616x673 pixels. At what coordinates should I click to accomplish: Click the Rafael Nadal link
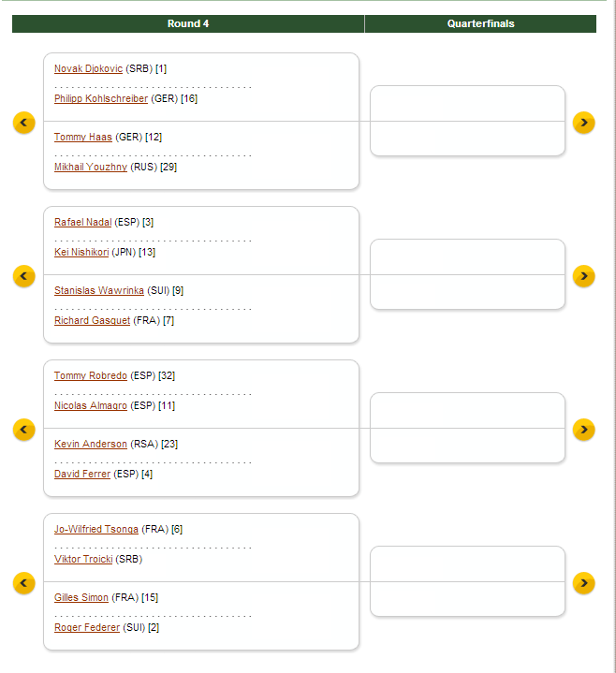pos(82,223)
